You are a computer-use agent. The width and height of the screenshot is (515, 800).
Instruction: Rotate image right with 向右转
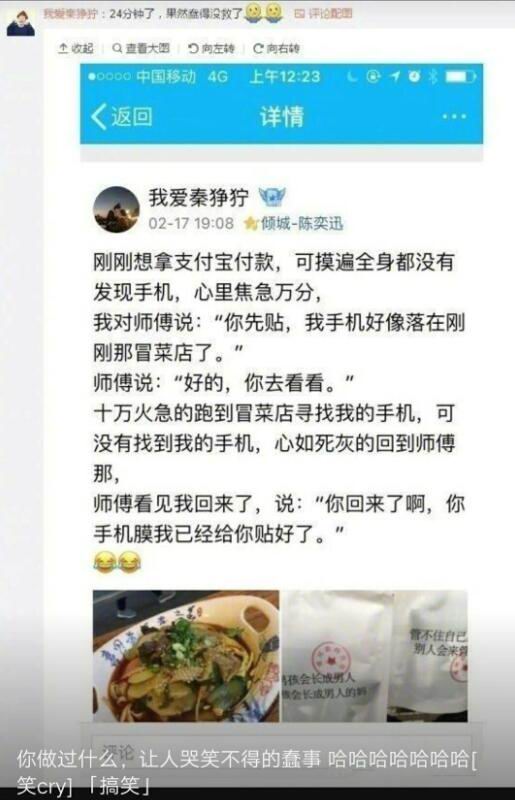276,48
